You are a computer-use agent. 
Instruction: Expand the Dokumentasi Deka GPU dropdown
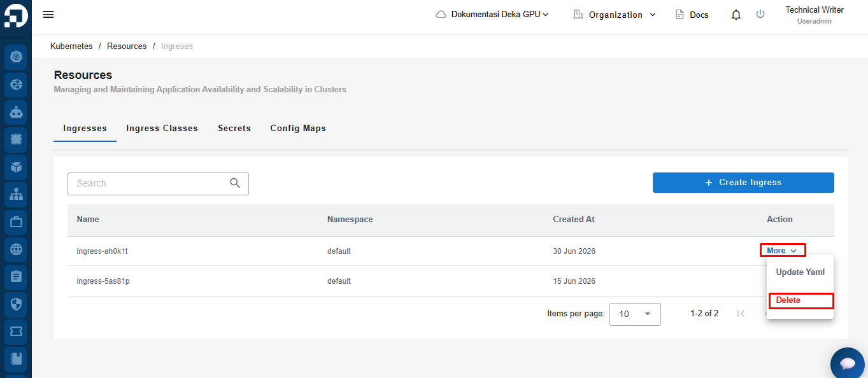pos(492,15)
